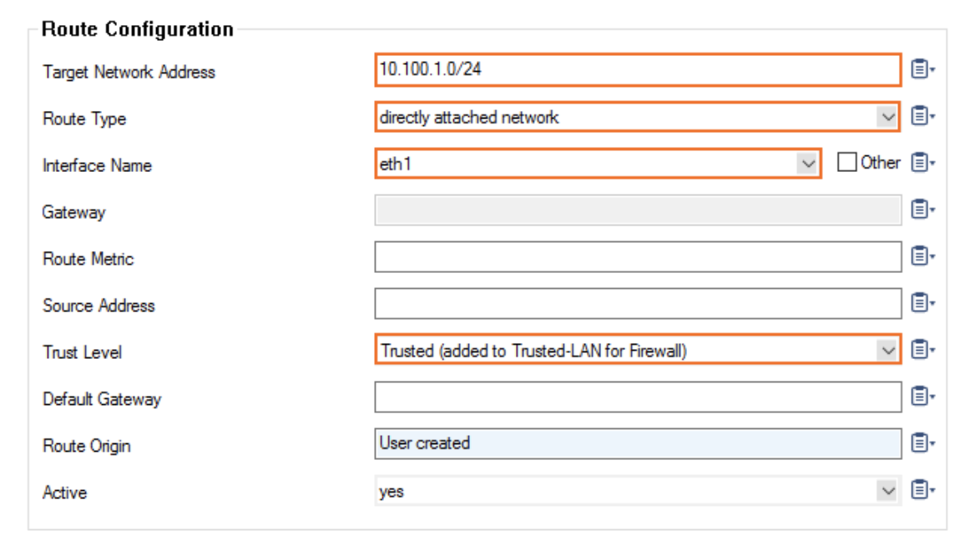980x551 pixels.
Task: Expand the Active yes dropdown
Action: click(x=887, y=491)
